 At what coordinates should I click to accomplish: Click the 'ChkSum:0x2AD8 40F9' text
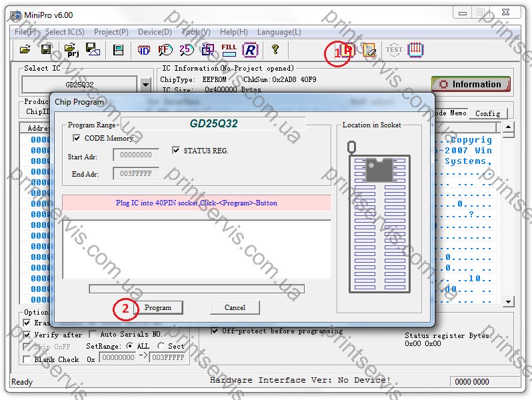pos(280,79)
